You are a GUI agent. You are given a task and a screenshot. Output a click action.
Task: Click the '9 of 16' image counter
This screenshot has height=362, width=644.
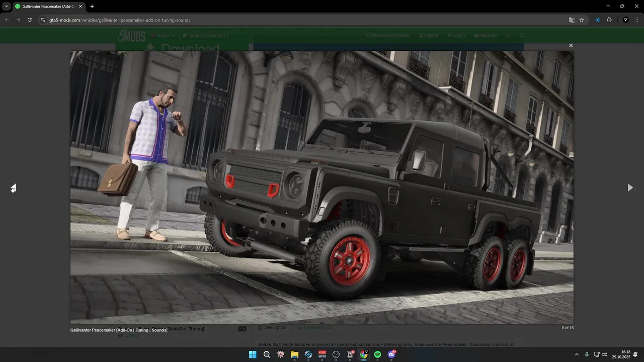click(568, 328)
